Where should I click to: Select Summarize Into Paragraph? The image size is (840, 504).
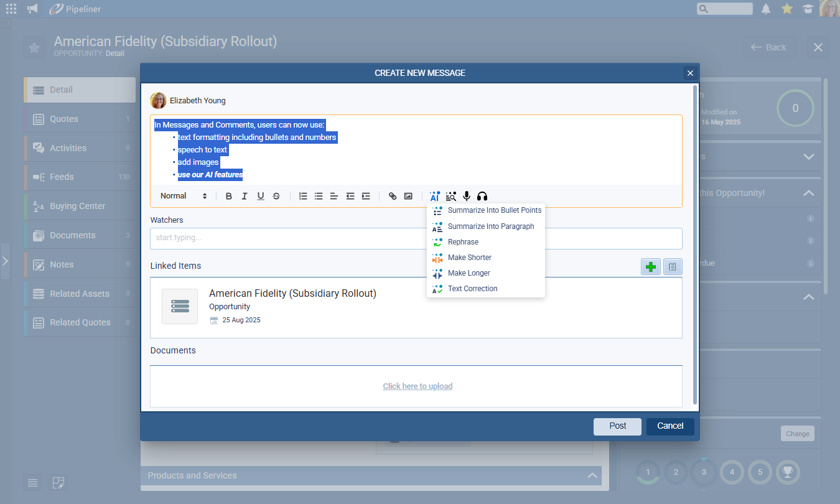coord(486,226)
